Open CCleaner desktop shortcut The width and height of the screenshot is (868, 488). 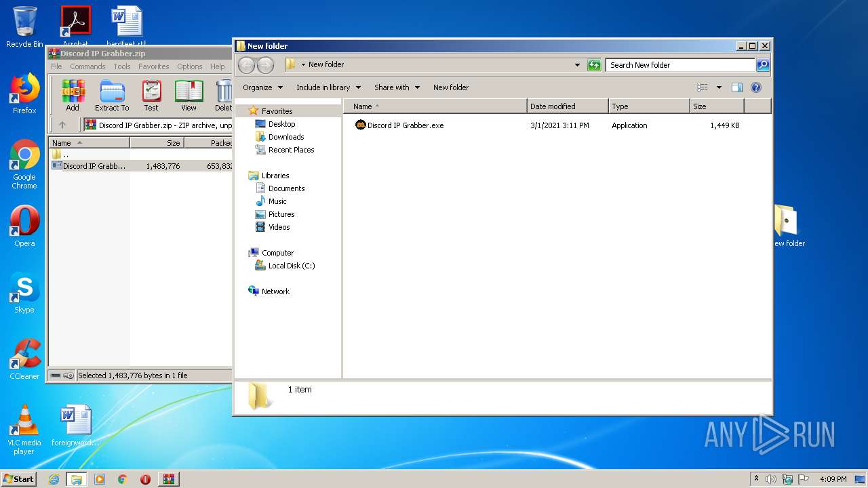[24, 359]
